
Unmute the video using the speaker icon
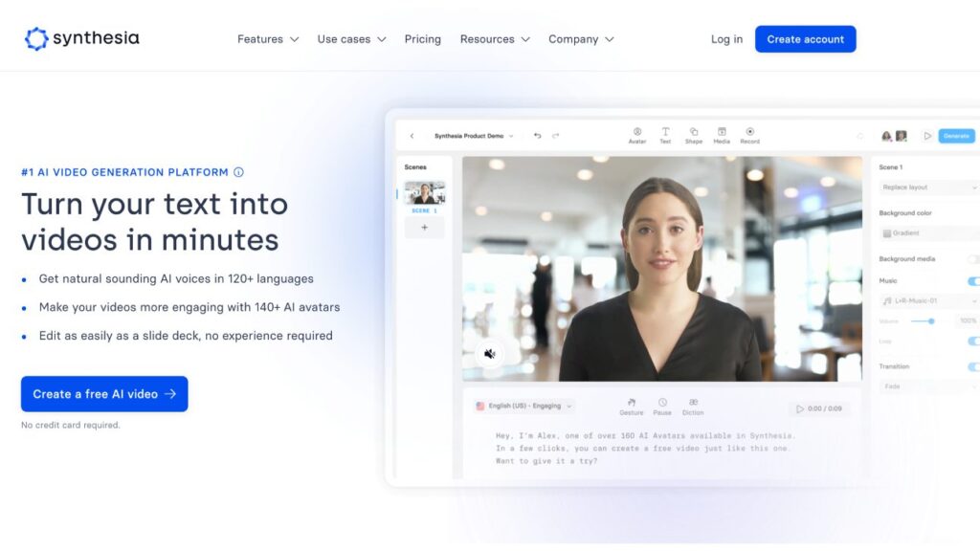point(490,354)
